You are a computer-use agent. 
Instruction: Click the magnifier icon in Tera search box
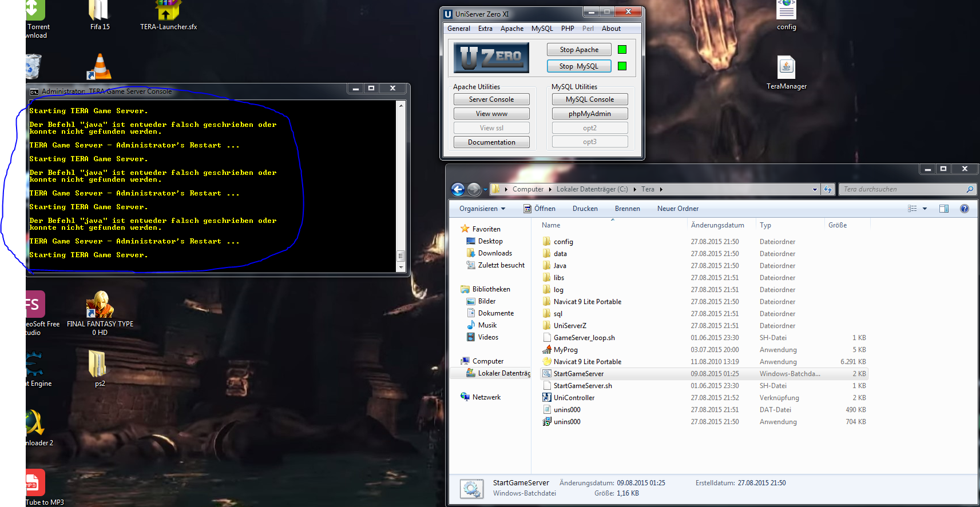[970, 189]
